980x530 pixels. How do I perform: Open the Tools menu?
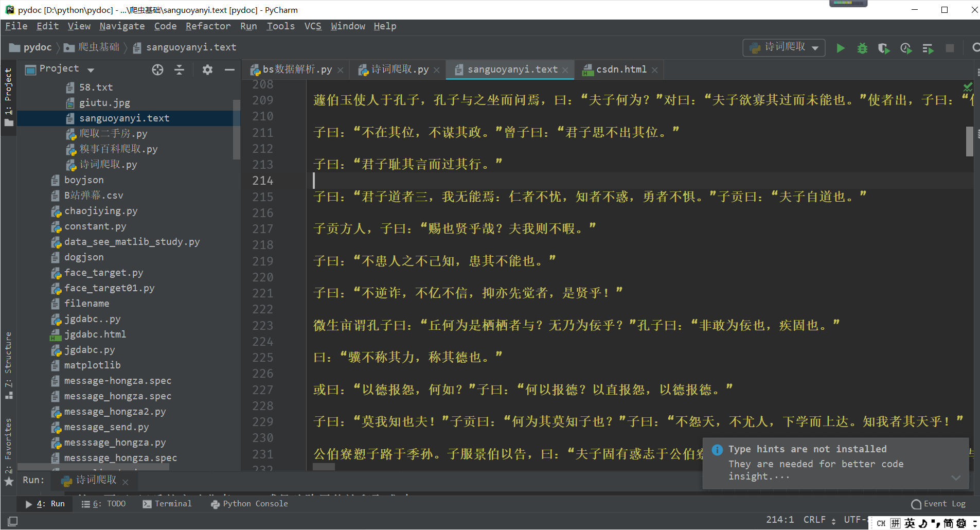280,26
